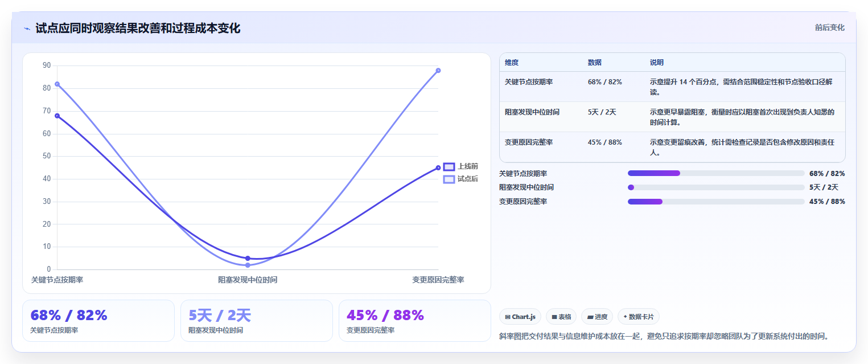The image size is (868, 364).
Task: Click table cell 阻塞发现中位时间 in 维度 column
Action: [532, 112]
